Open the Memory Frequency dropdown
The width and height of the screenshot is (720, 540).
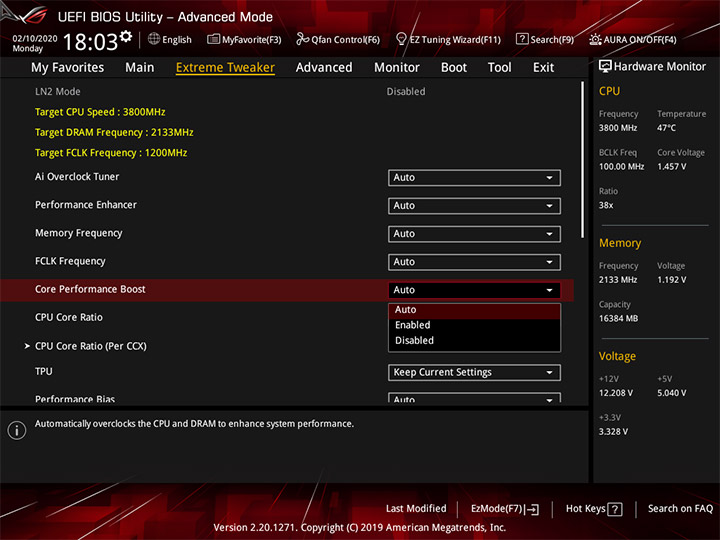pyautogui.click(x=474, y=234)
